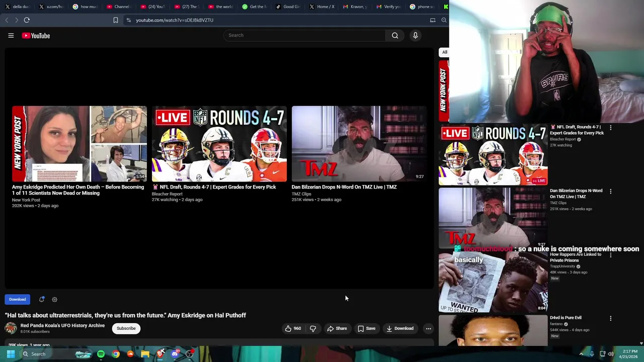Switch to the 'Get the M' tab

click(x=254, y=7)
